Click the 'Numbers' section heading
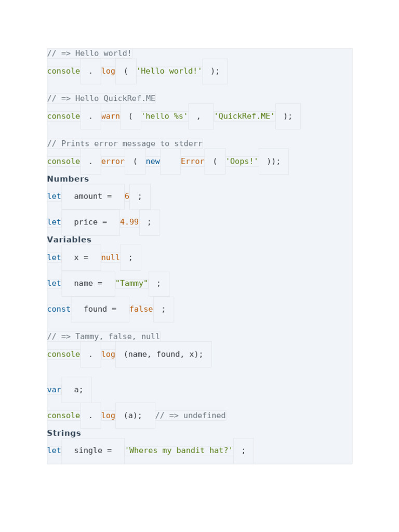Image resolution: width=399 pixels, height=532 pixels. coord(68,179)
